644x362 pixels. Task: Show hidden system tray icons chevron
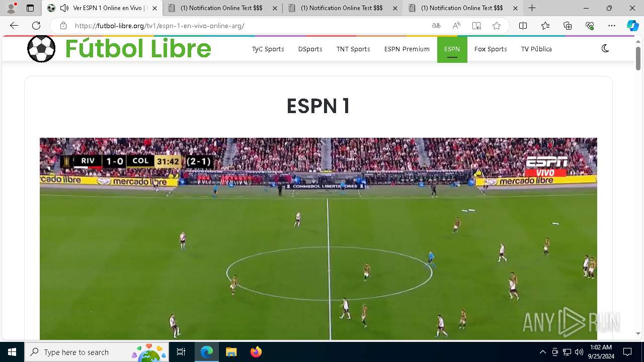pos(542,352)
